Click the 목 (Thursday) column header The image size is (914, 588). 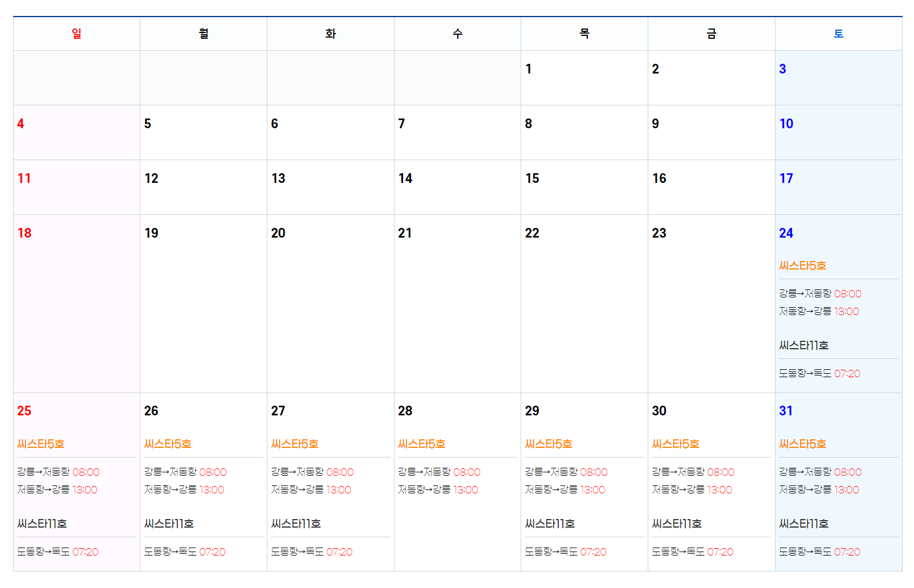584,34
